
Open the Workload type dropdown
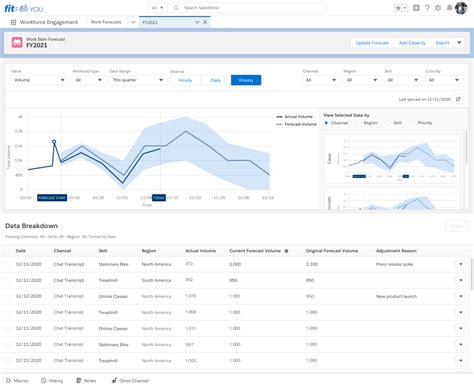[x=89, y=80]
